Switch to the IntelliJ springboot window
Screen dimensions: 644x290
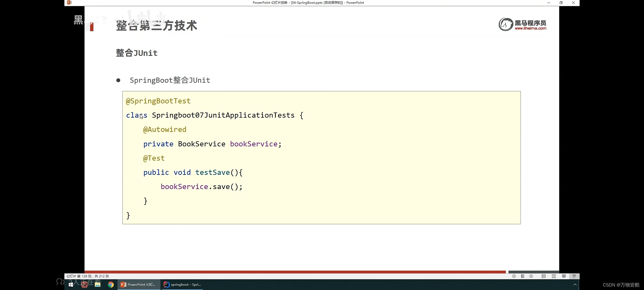click(182, 285)
